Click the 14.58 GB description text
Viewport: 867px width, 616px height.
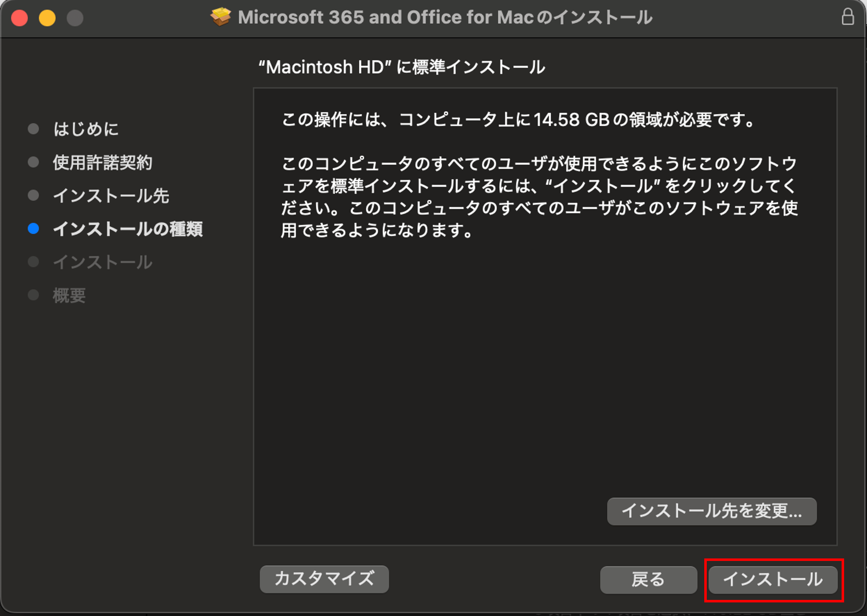(x=518, y=120)
